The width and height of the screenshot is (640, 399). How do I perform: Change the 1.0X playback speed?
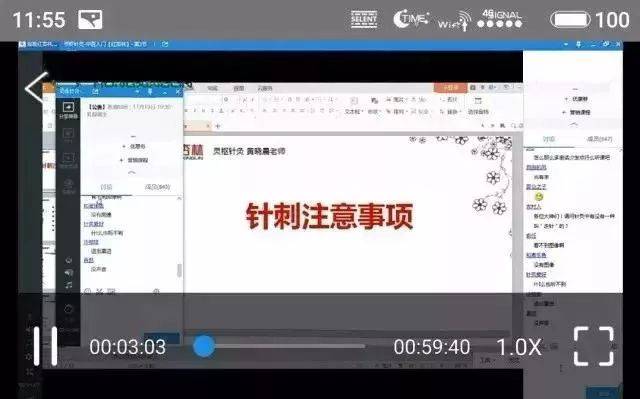[519, 347]
